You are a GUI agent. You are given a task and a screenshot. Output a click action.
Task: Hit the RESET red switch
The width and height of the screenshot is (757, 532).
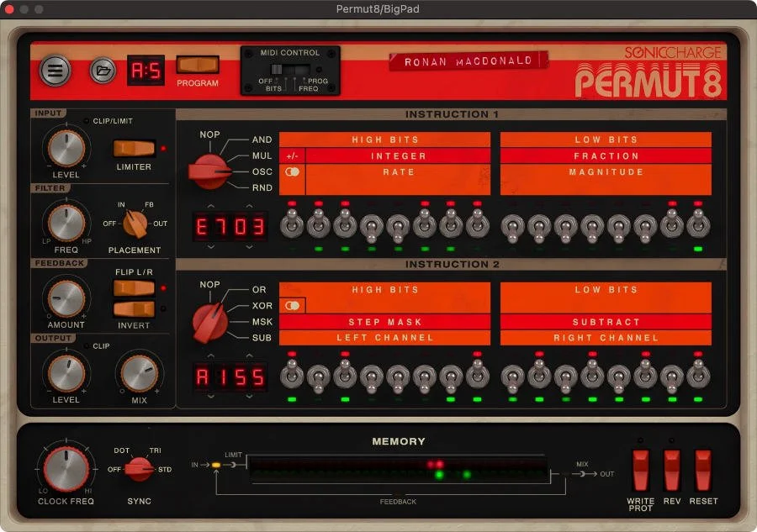(x=703, y=471)
